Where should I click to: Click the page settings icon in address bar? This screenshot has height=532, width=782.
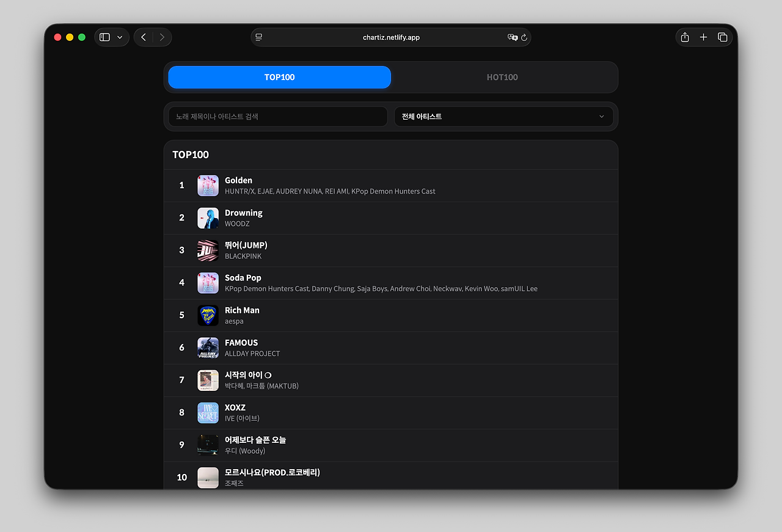(259, 37)
